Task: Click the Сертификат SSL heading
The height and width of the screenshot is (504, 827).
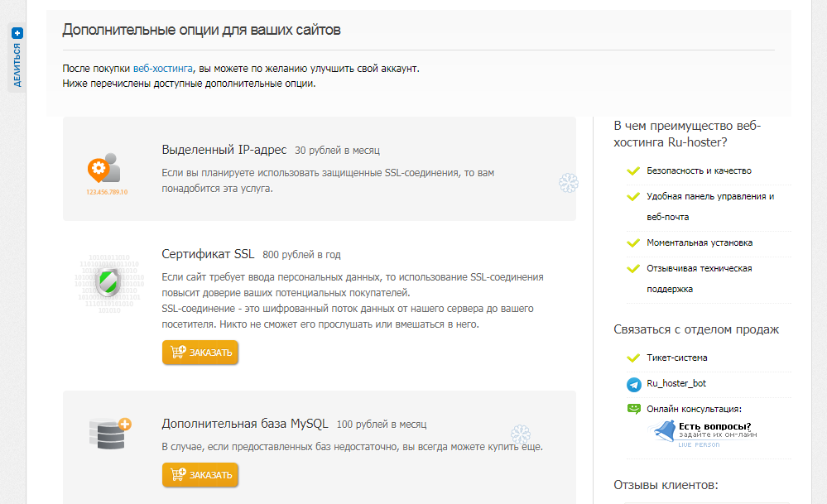Action: [209, 254]
